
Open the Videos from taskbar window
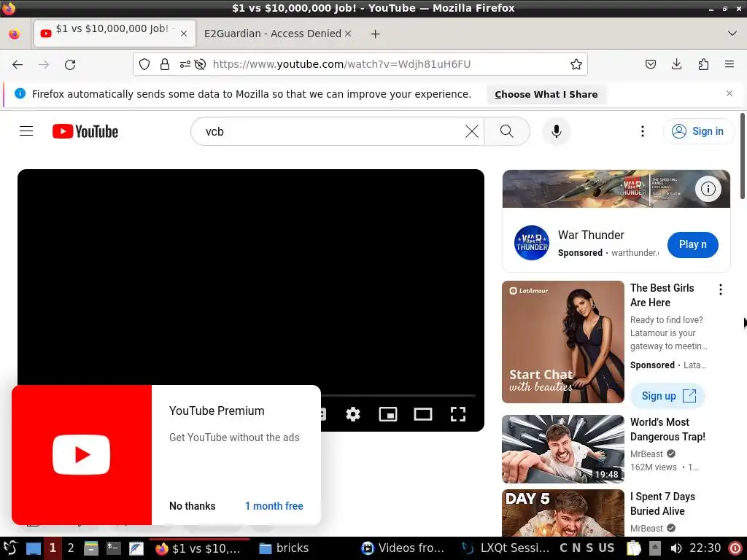[403, 548]
